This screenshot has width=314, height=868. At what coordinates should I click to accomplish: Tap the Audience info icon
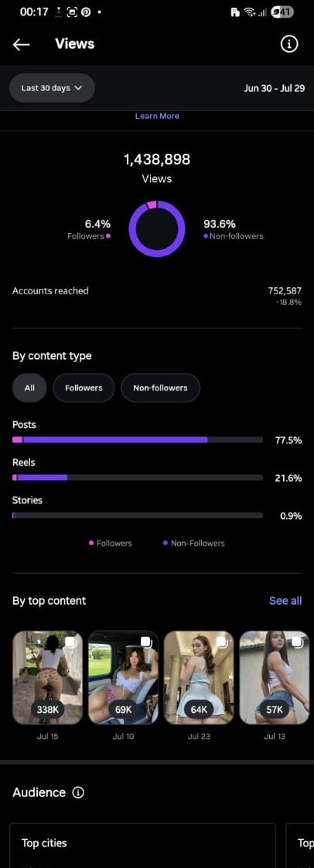tap(79, 793)
